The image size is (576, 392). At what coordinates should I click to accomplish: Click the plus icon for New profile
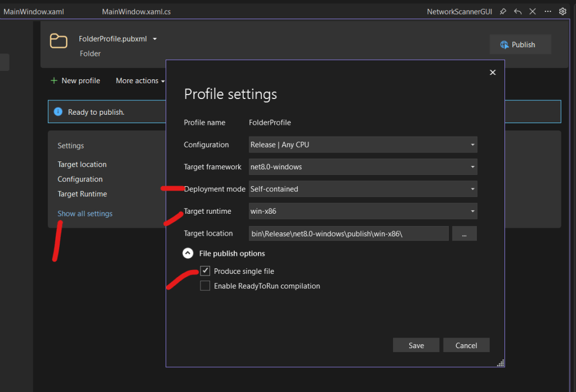pos(54,80)
